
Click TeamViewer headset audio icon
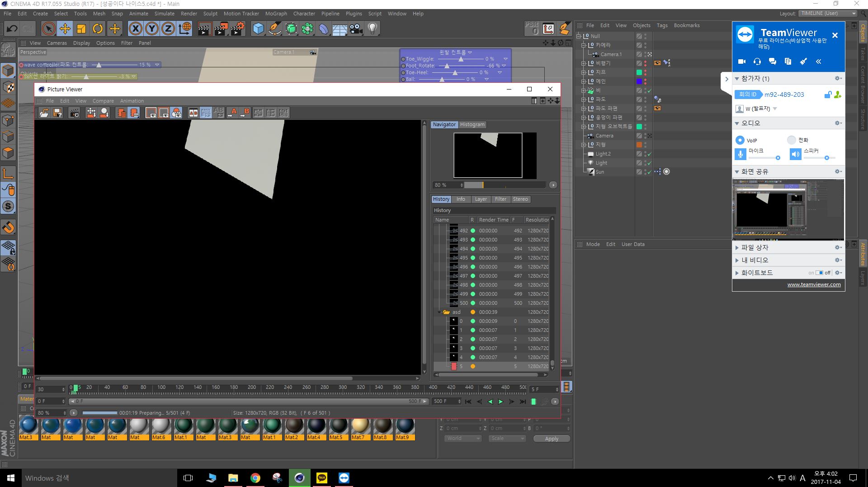coord(757,61)
